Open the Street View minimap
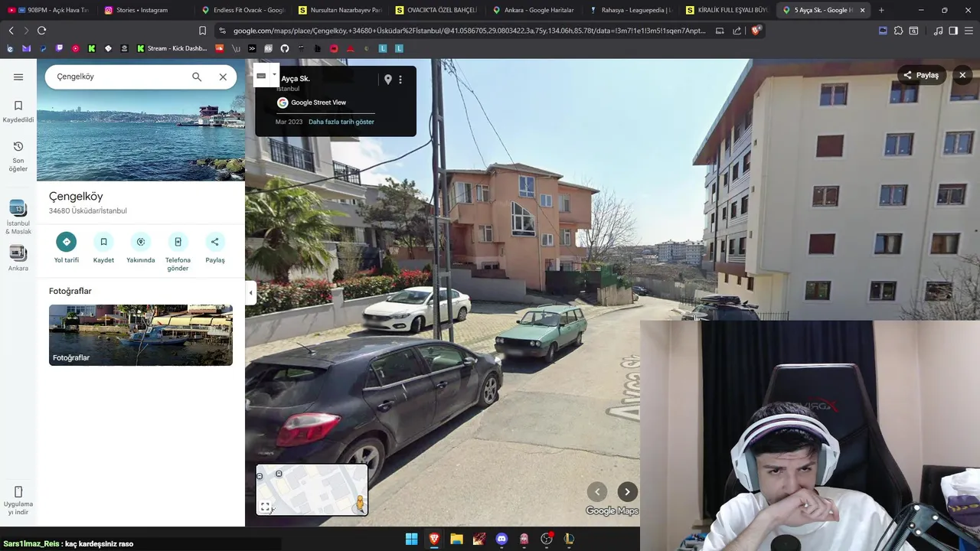Screen dimensions: 980x551 click(x=312, y=490)
